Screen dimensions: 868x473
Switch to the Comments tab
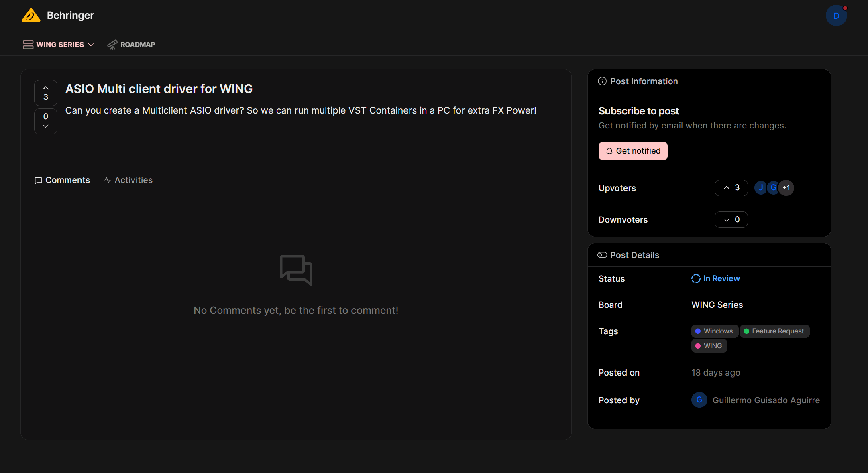click(x=62, y=180)
